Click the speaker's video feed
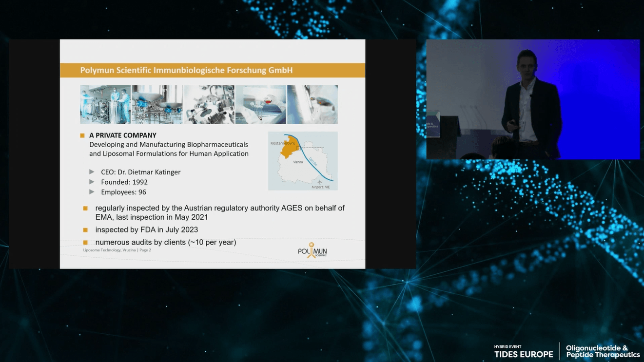 [533, 99]
